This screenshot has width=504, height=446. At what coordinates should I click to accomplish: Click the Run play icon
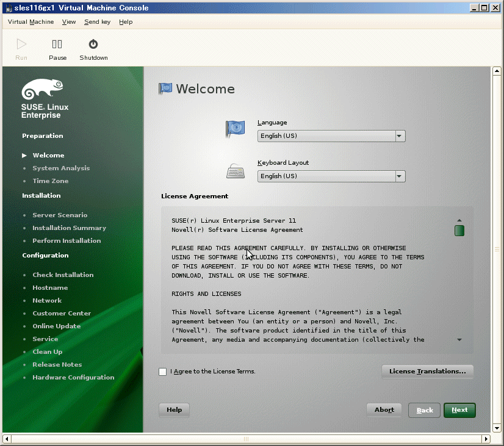coord(21,45)
